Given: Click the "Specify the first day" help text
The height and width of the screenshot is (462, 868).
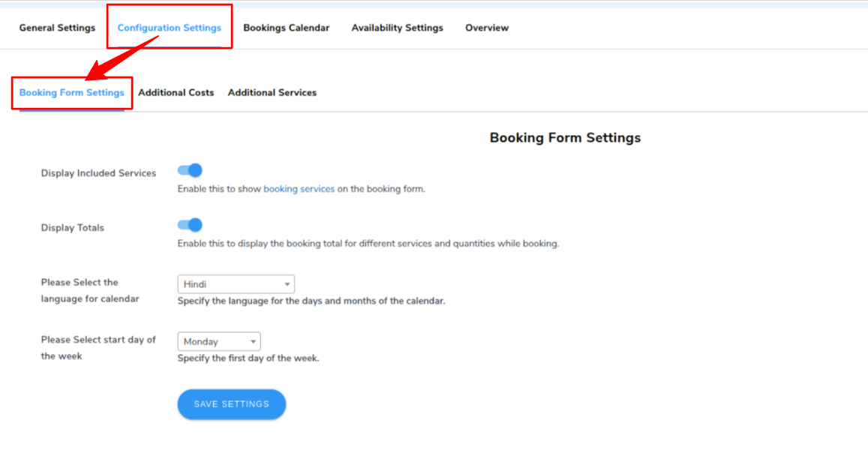Looking at the screenshot, I should (248, 358).
